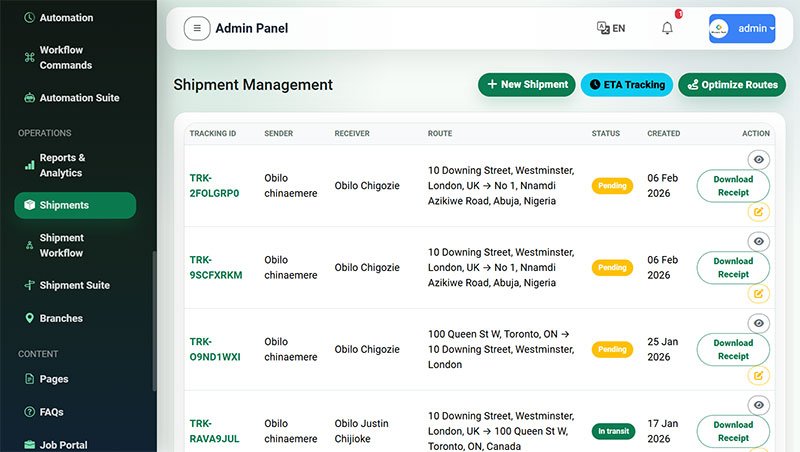Open Workflow Commands in the sidebar
Viewport: 800px width, 452px height.
[75, 58]
